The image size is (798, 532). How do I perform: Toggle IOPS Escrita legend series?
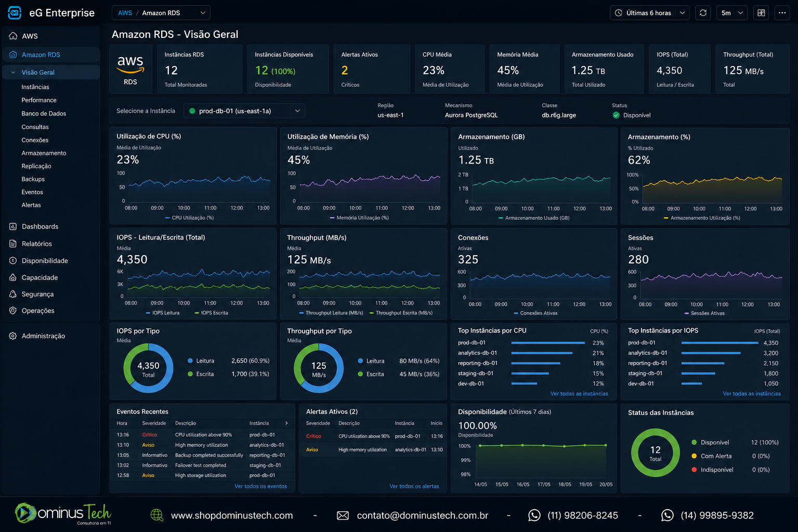tap(211, 313)
